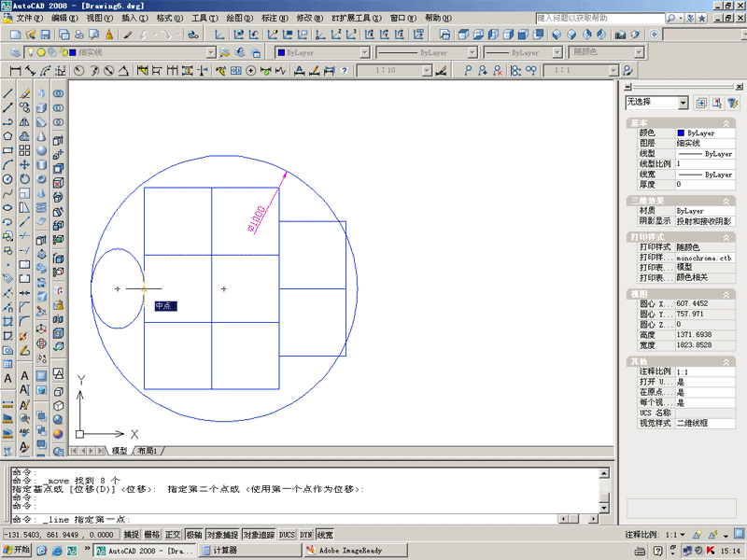This screenshot has width=747, height=560.
Task: Toggle 对象捕捉 object snap in status bar
Action: point(222,535)
